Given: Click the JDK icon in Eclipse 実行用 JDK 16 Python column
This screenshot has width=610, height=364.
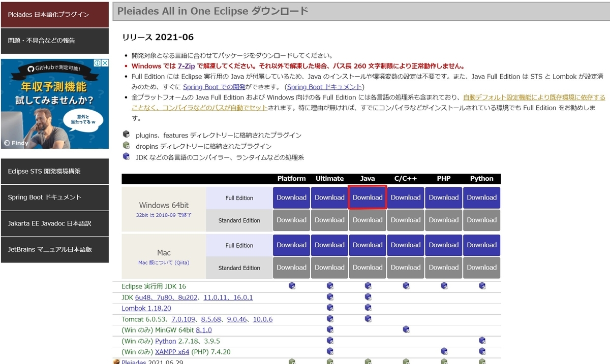Looking at the screenshot, I should tap(482, 286).
